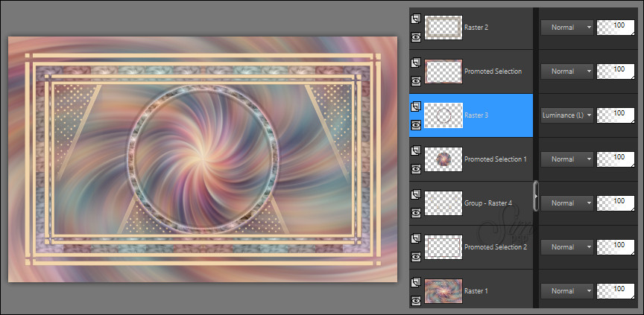This screenshot has width=644, height=315.
Task: Click the Raster 2 layer type icon
Action: tap(416, 19)
